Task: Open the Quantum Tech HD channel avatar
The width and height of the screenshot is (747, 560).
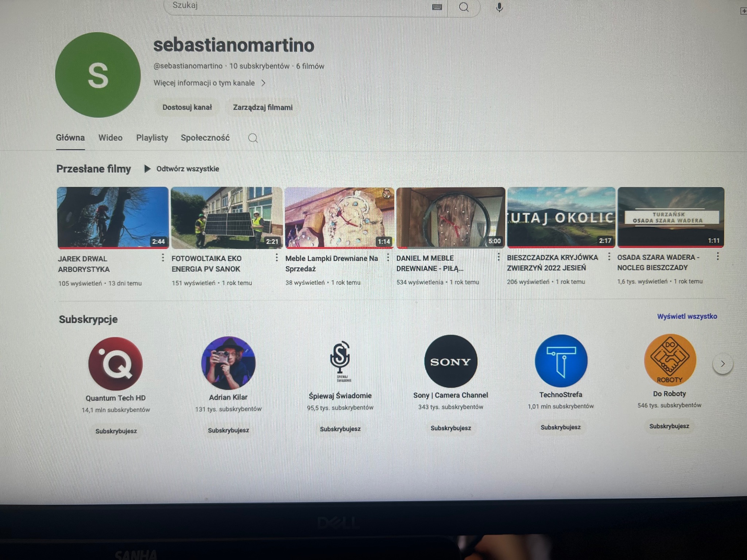Action: 116,361
